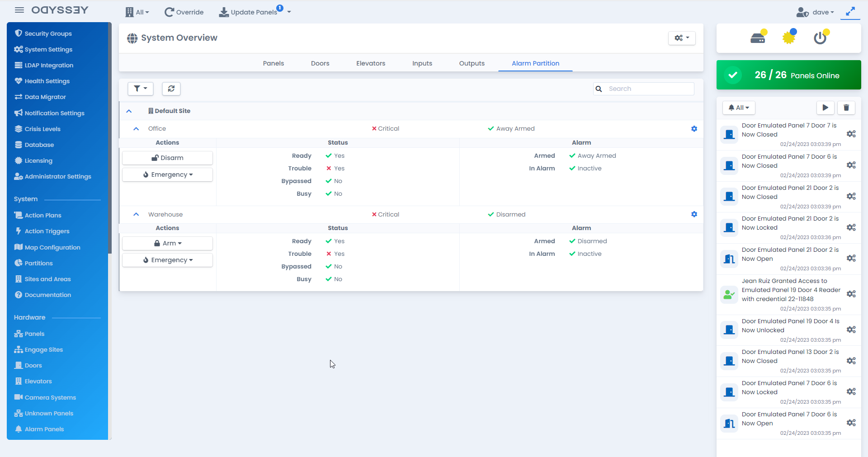Switch to the Elevators tab
The height and width of the screenshot is (457, 868).
click(x=370, y=63)
